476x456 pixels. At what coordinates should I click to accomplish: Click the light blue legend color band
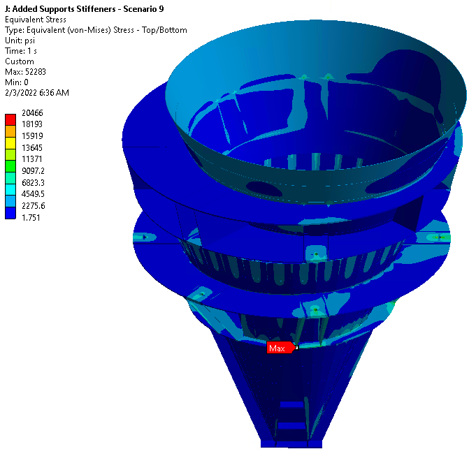tap(10, 201)
